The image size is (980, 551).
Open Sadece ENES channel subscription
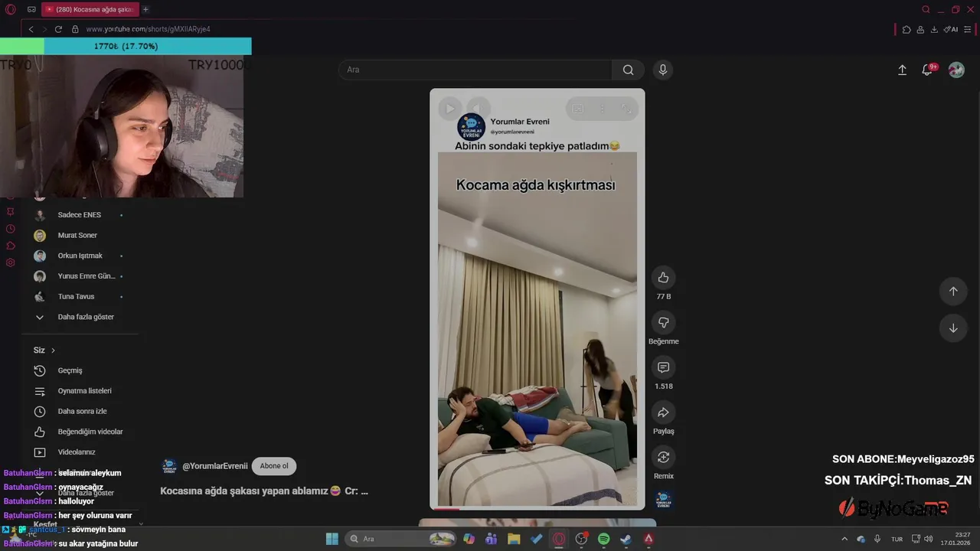pos(80,215)
